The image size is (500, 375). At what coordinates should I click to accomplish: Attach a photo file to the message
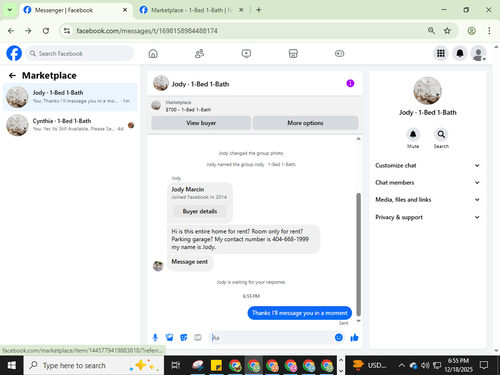(170, 338)
